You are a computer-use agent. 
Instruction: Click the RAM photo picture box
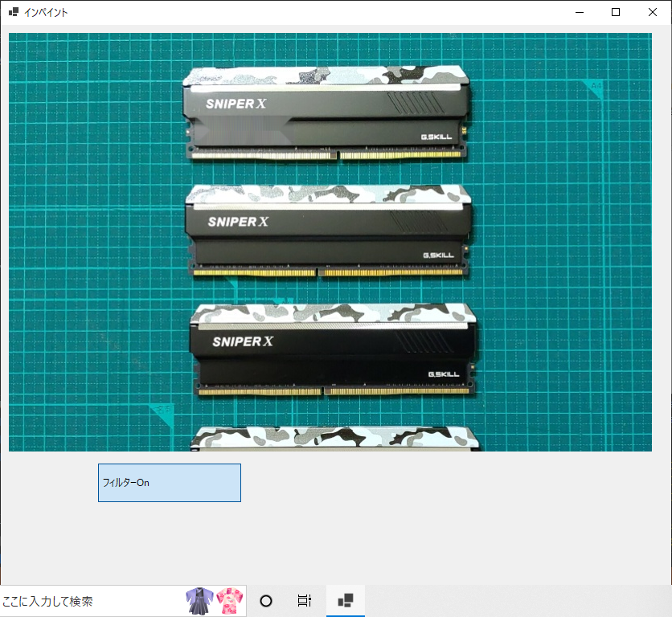click(x=330, y=242)
